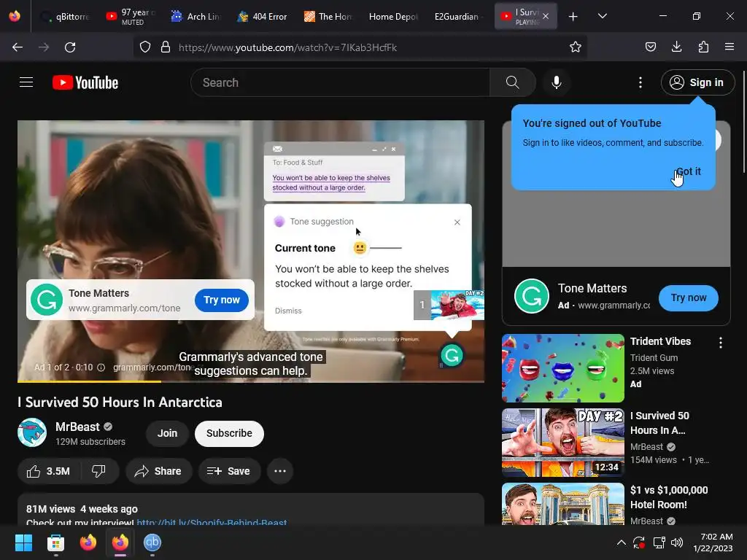747x560 pixels.
Task: Share the video
Action: pyautogui.click(x=158, y=471)
